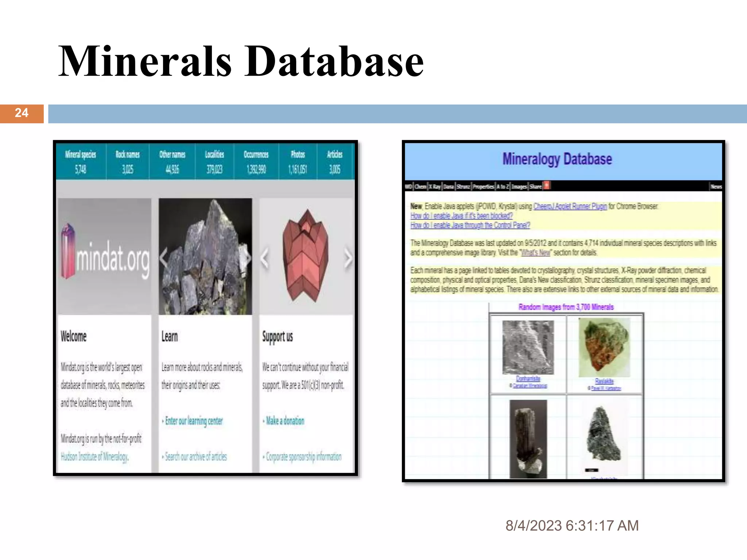This screenshot has width=747, height=560.
Task: Select Properties in the nav bar
Action: pyautogui.click(x=483, y=186)
